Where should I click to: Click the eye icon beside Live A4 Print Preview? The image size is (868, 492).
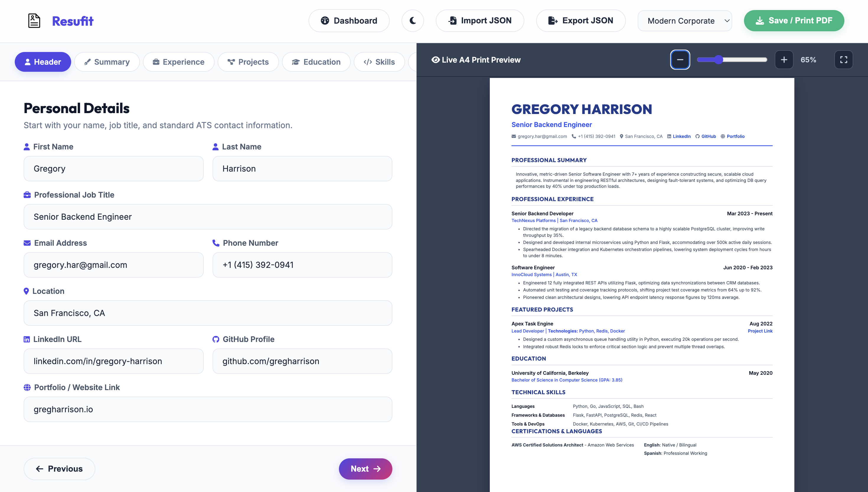click(435, 60)
